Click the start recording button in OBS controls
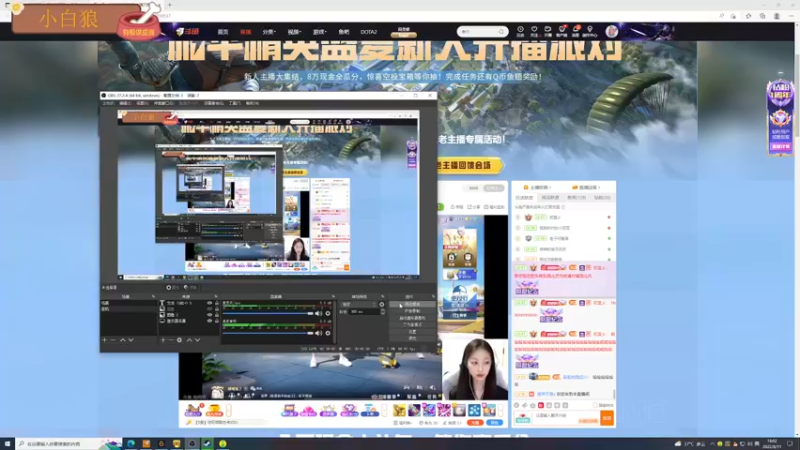 coord(412,311)
